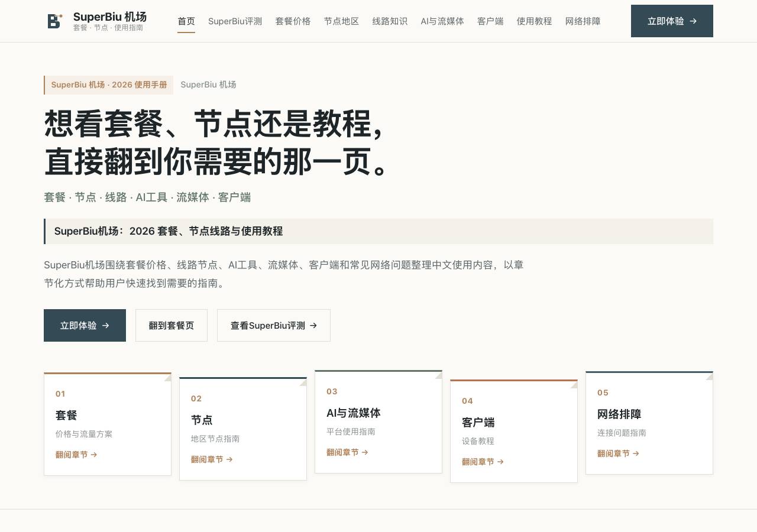Image resolution: width=757 pixels, height=532 pixels.
Task: Open 客户端 in the top navigation
Action: coord(490,21)
